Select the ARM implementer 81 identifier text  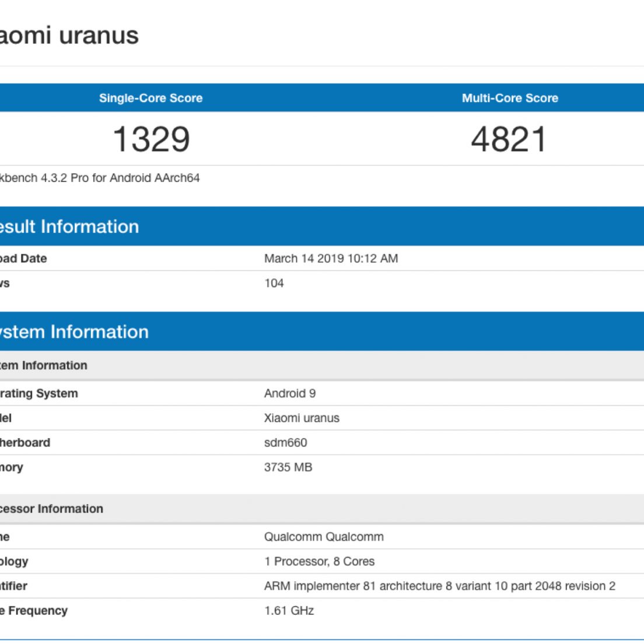(439, 586)
